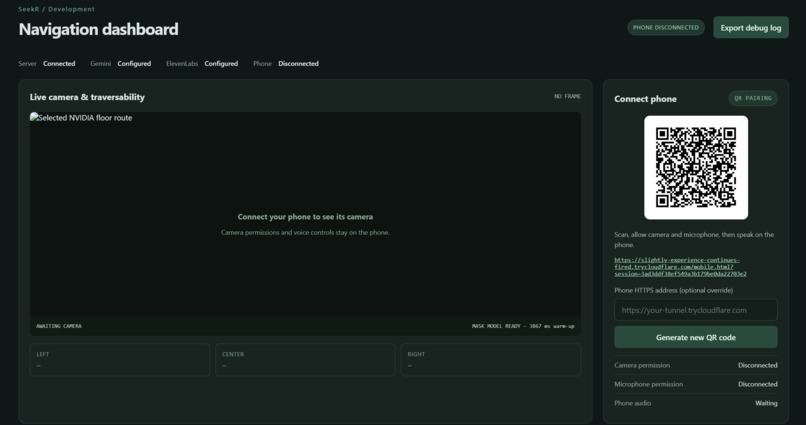Click the QR code image

click(696, 168)
